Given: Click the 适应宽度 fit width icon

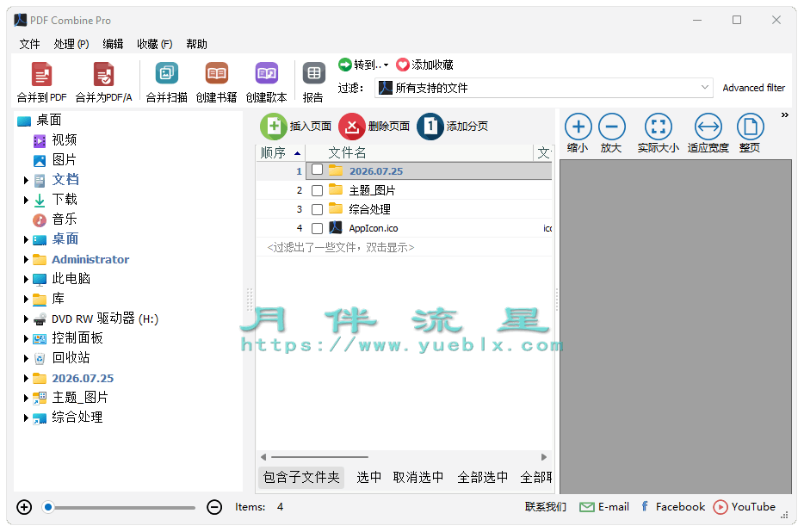Looking at the screenshot, I should (x=708, y=127).
